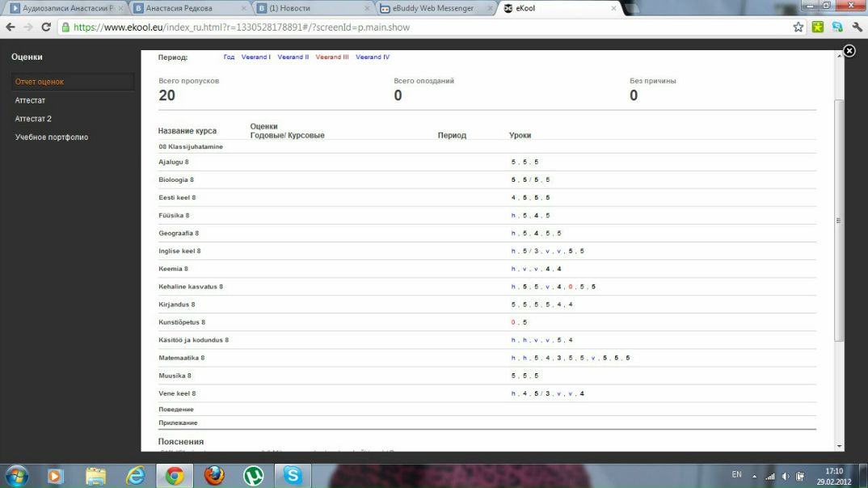This screenshot has width=868, height=488.
Task: Reload the page with the refresh icon
Action: point(46,27)
